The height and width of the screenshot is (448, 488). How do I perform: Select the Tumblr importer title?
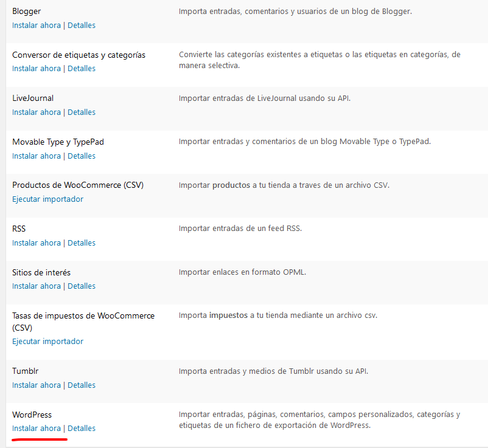25,371
